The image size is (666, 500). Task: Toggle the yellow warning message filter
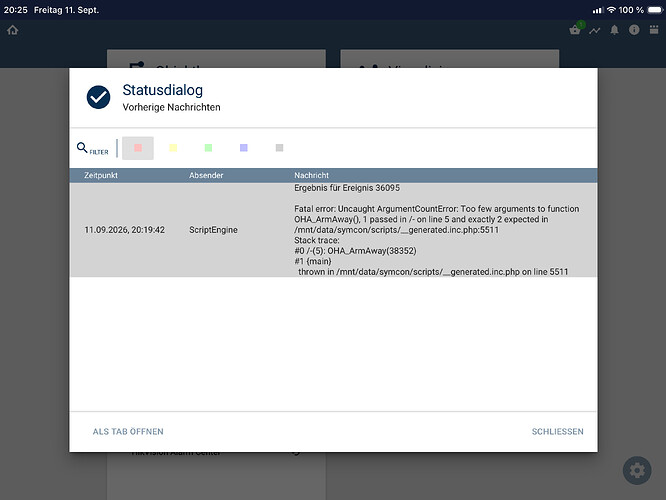click(x=173, y=148)
